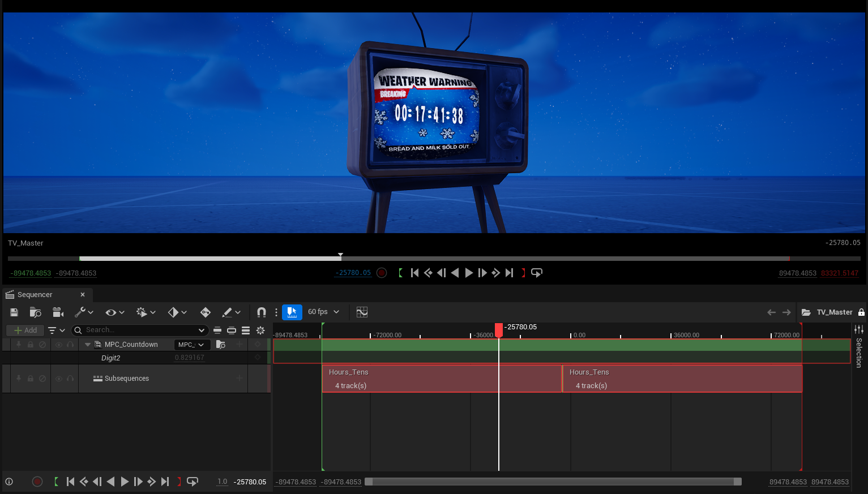Toggle snapping with the magnet icon

coord(261,312)
